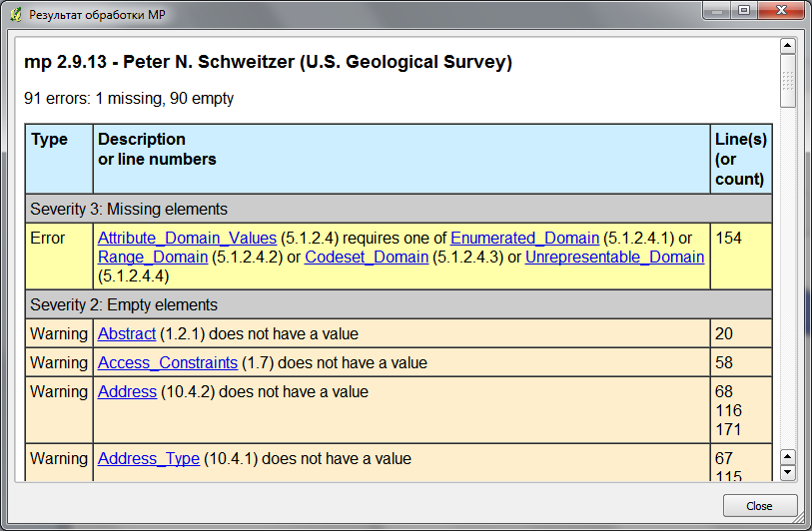Click the window title bar application icon
Viewport: 812px width, 531px height.
(17, 15)
